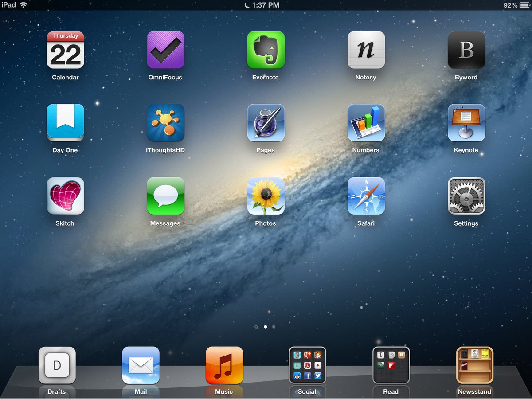
Task: Open Byword
Action: pyautogui.click(x=466, y=50)
